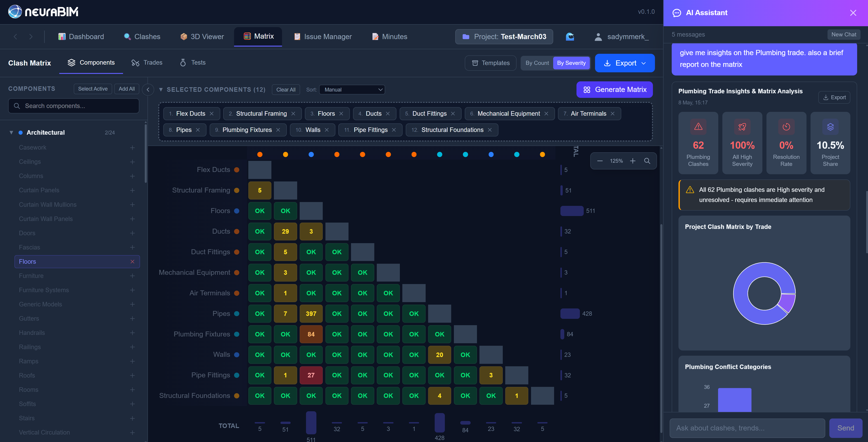Open the Clashes tab
Screen dimensions: 868x442
(142, 37)
